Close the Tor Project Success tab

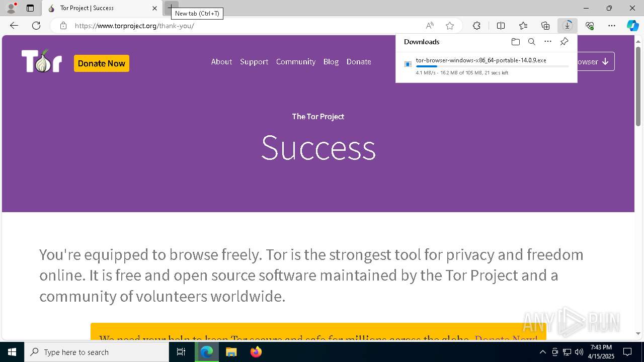pyautogui.click(x=154, y=8)
